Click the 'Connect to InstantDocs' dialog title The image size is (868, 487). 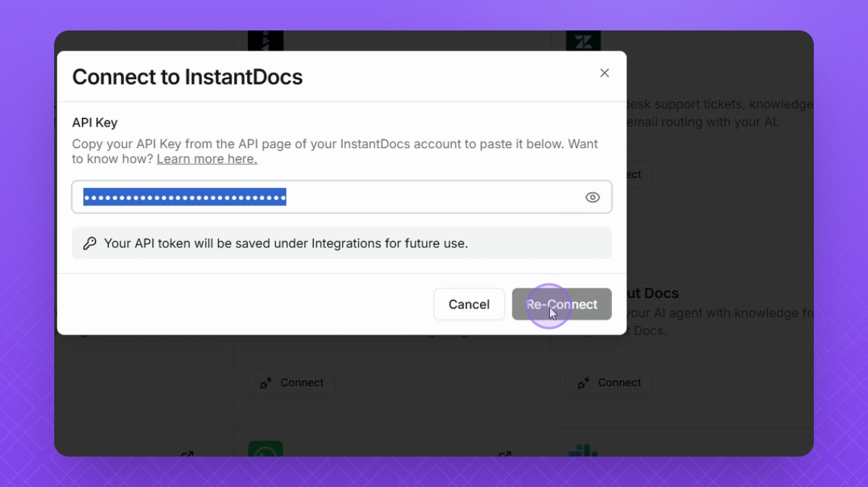coord(188,77)
